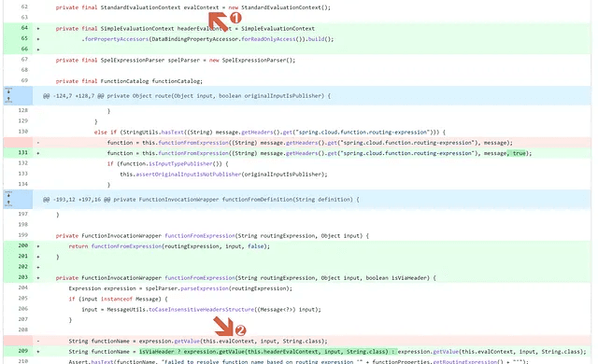Click Expand Up icon in the functionFromDefinition hunk header
The width and height of the screenshot is (598, 364).
tap(8, 203)
